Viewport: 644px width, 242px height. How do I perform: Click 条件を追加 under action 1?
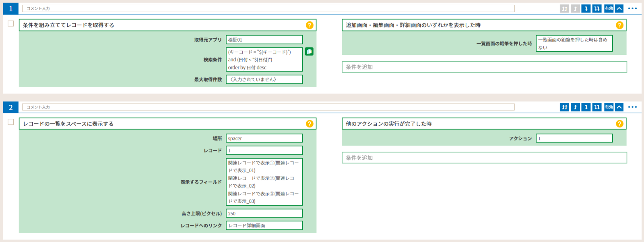click(x=484, y=67)
